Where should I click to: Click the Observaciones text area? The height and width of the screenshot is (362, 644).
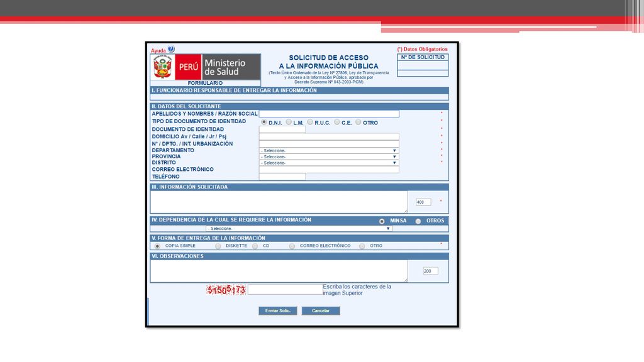pos(279,271)
